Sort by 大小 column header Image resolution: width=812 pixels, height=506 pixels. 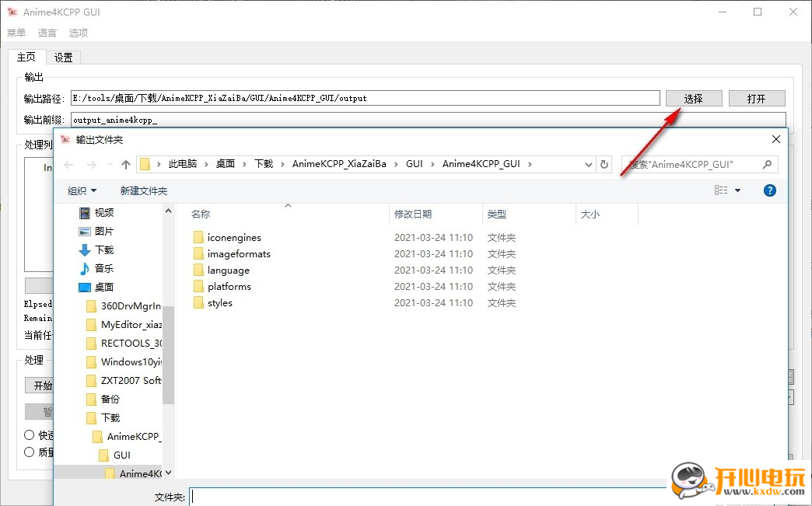590,214
